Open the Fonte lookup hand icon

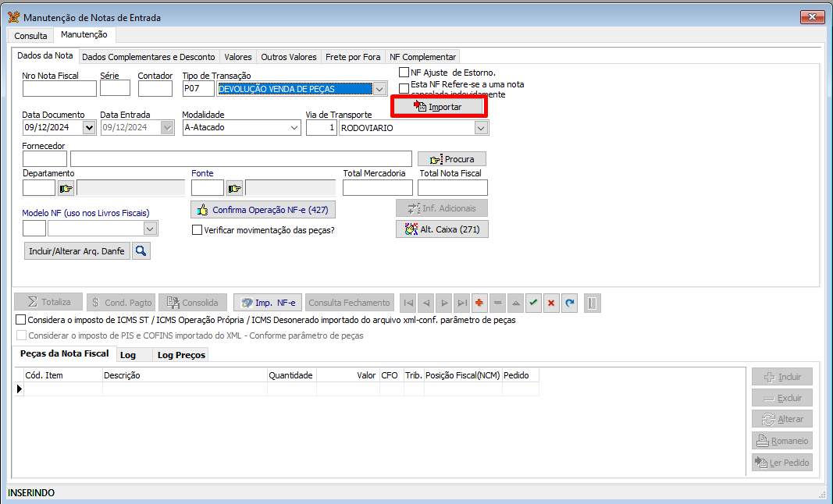click(x=234, y=188)
